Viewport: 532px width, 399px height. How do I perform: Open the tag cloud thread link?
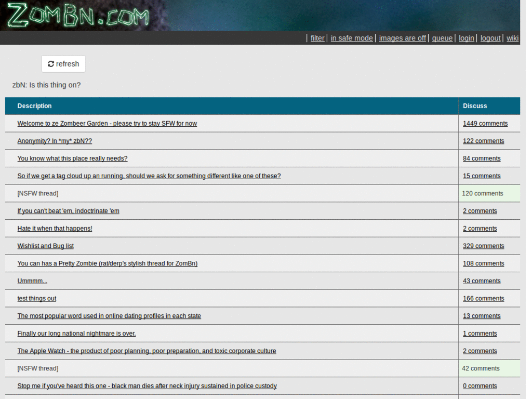coord(149,176)
